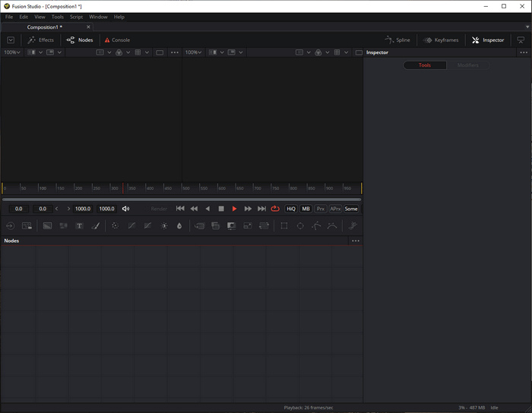Image resolution: width=532 pixels, height=413 pixels.
Task: Add a Hue Curves node
Action: tap(147, 225)
